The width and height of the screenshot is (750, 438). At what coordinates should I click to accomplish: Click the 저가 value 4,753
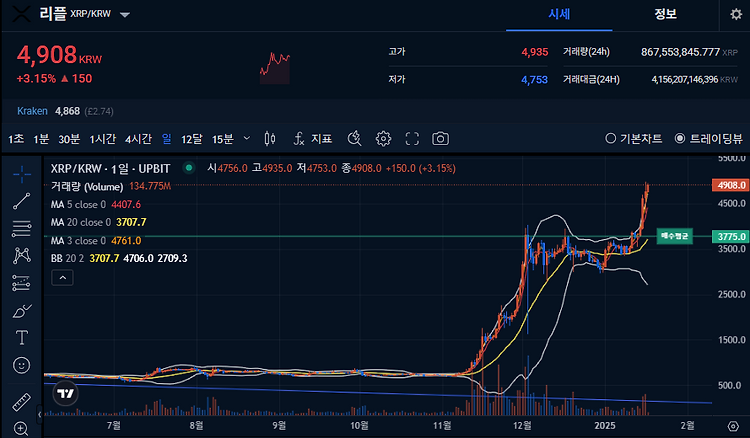[535, 79]
